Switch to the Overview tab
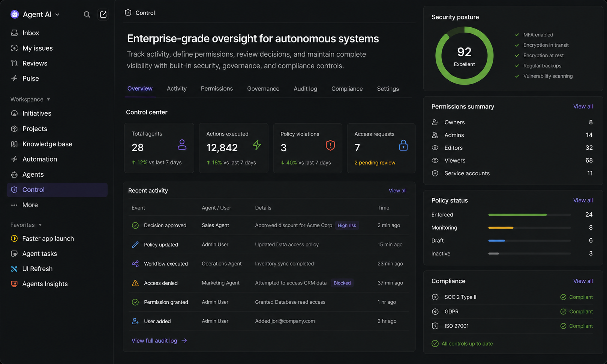The image size is (607, 364). pyautogui.click(x=140, y=89)
